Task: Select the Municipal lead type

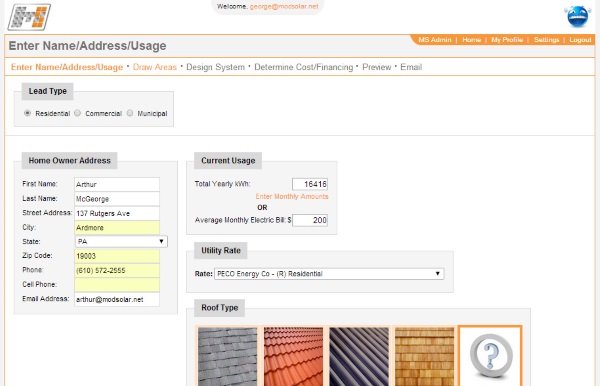Action: (130, 113)
